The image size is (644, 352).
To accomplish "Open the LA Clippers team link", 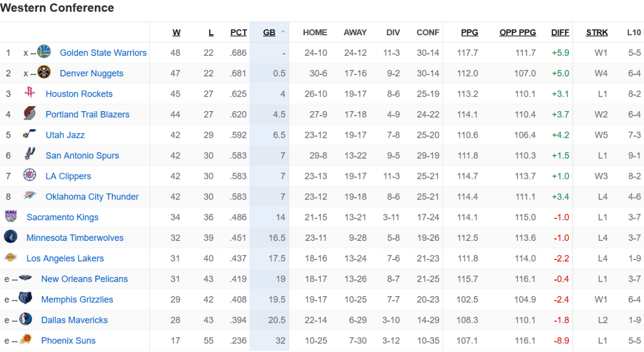I will click(x=68, y=176).
